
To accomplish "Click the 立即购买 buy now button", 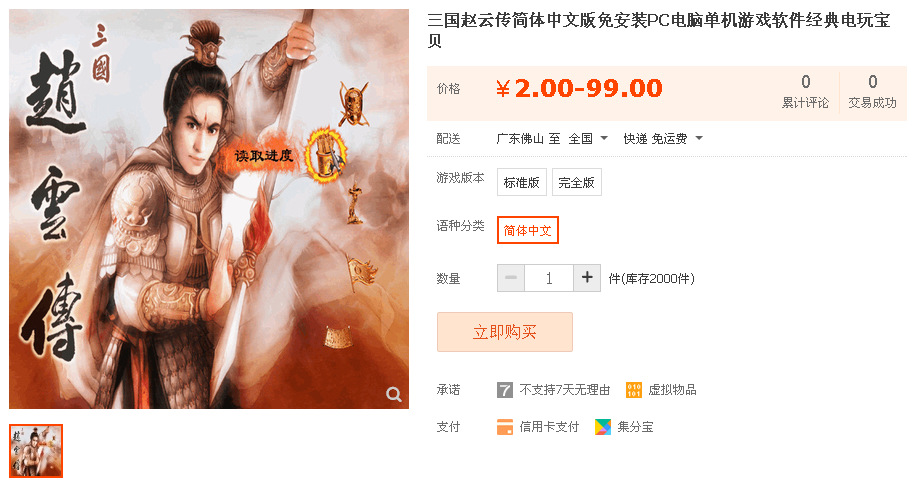I will (505, 332).
